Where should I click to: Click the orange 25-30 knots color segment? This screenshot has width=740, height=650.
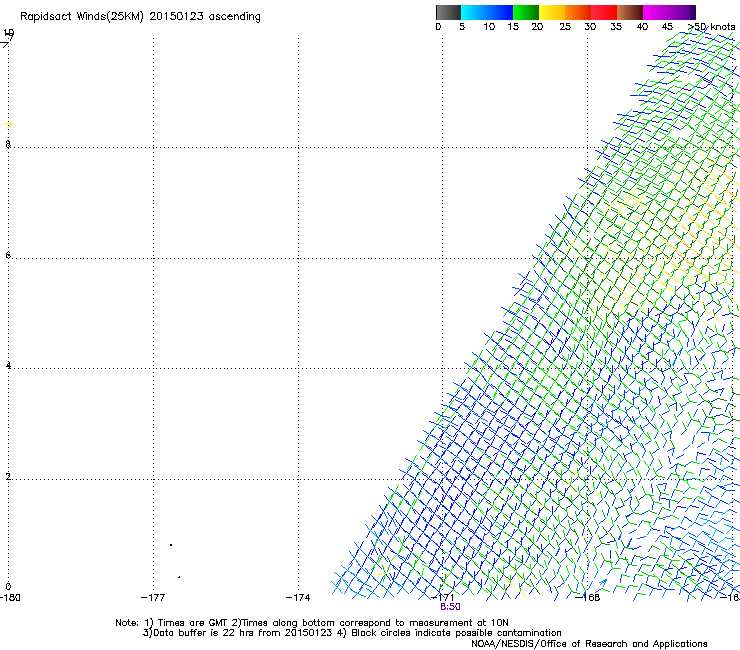click(578, 12)
